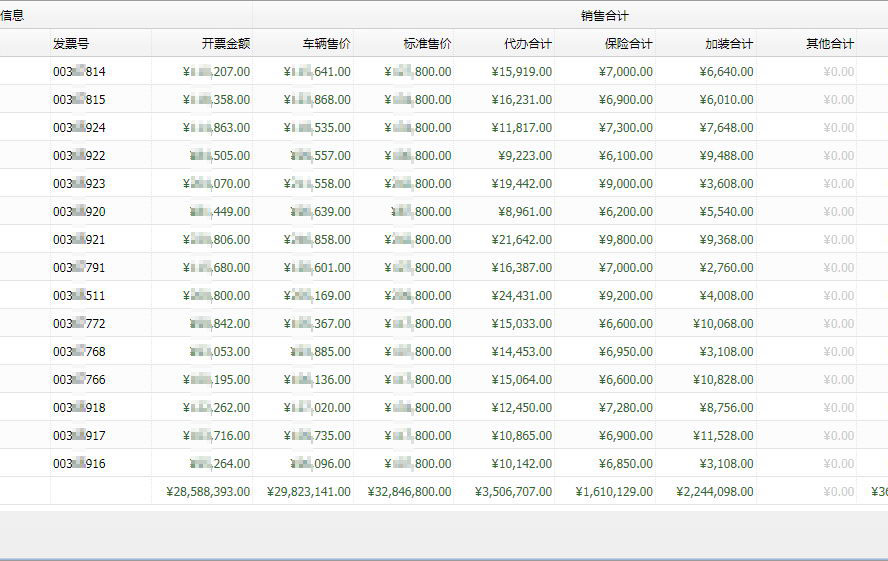888x561 pixels.
Task: Click the invoice number ending in 916
Action: pos(79,464)
